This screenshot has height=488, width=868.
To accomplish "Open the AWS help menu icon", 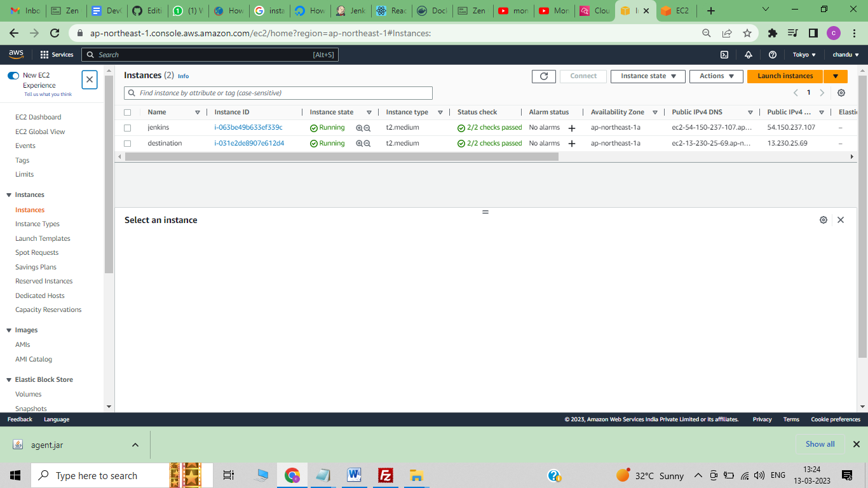I will pyautogui.click(x=772, y=55).
